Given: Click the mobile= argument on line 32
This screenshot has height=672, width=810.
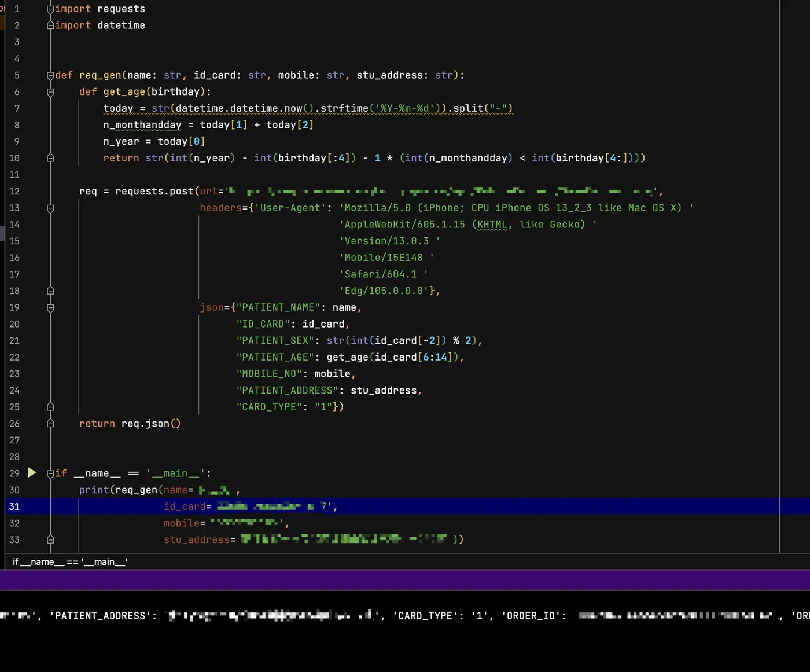Looking at the screenshot, I should [185, 523].
